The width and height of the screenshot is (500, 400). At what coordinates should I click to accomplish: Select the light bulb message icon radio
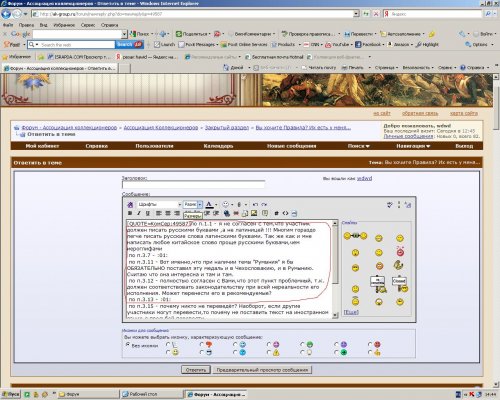point(302,352)
